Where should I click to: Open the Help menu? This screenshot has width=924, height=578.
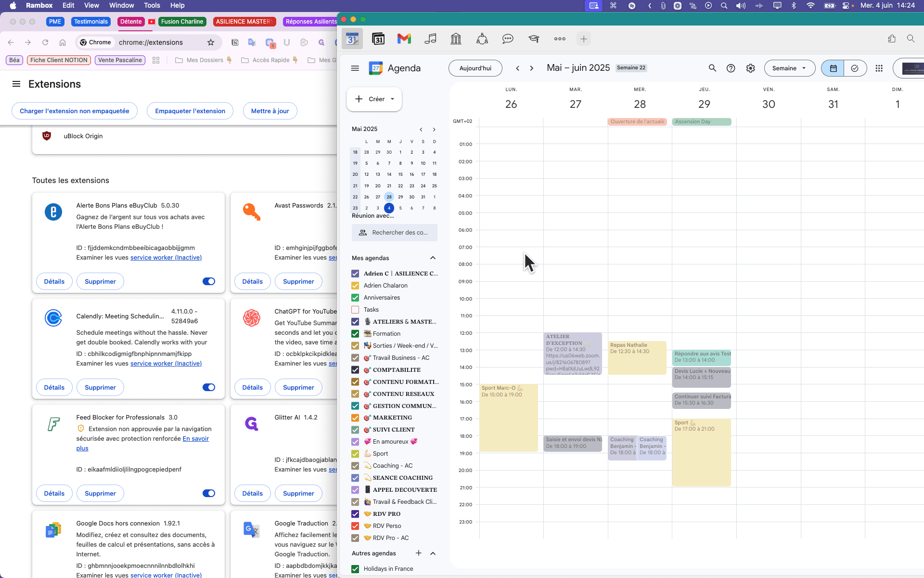point(177,5)
